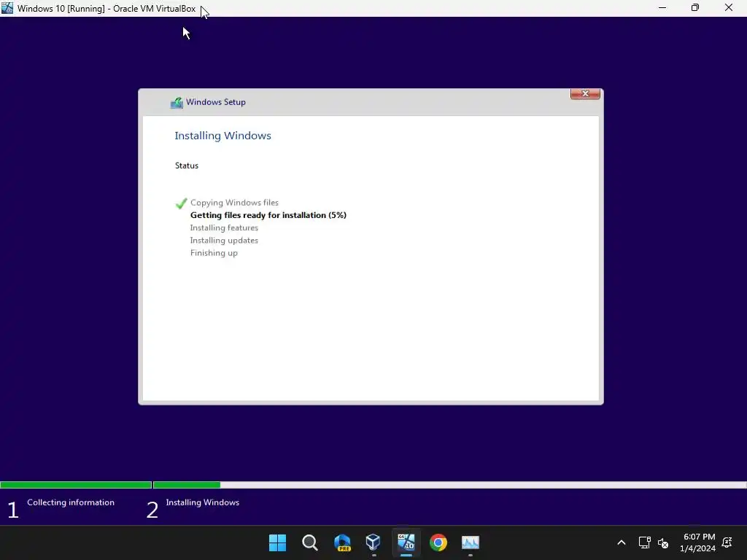This screenshot has height=560, width=747.
Task: Click the VirtualBox window title icon
Action: pos(7,8)
